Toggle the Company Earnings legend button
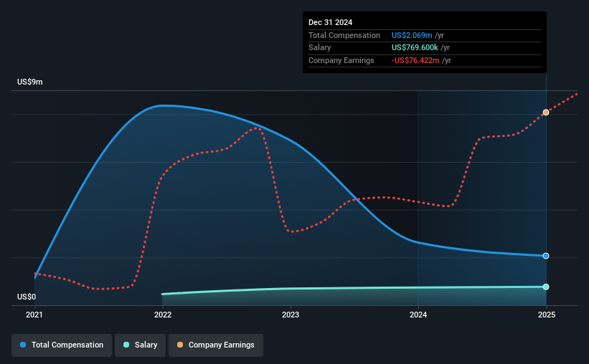 (x=216, y=345)
